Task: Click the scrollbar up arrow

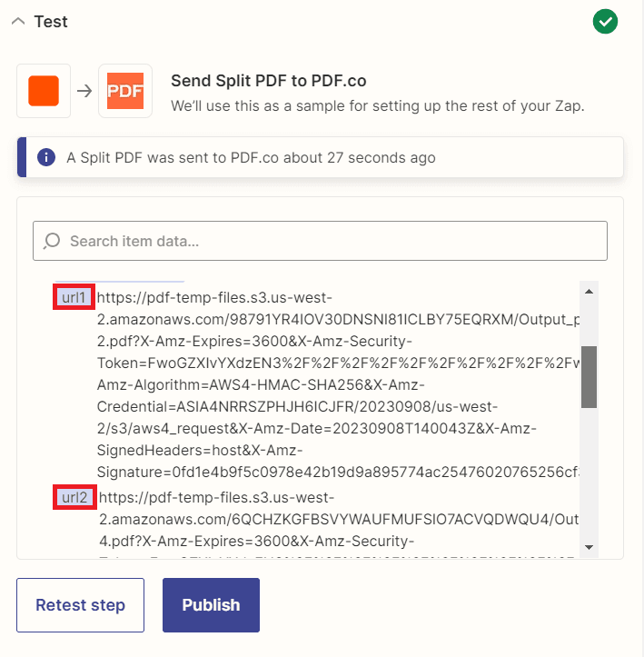Action: point(589,291)
